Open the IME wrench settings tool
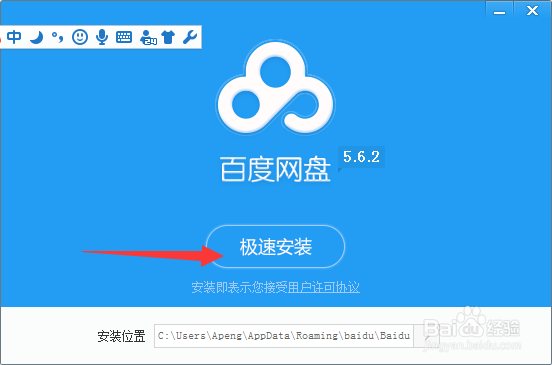Image resolution: width=552 pixels, height=365 pixels. click(190, 37)
